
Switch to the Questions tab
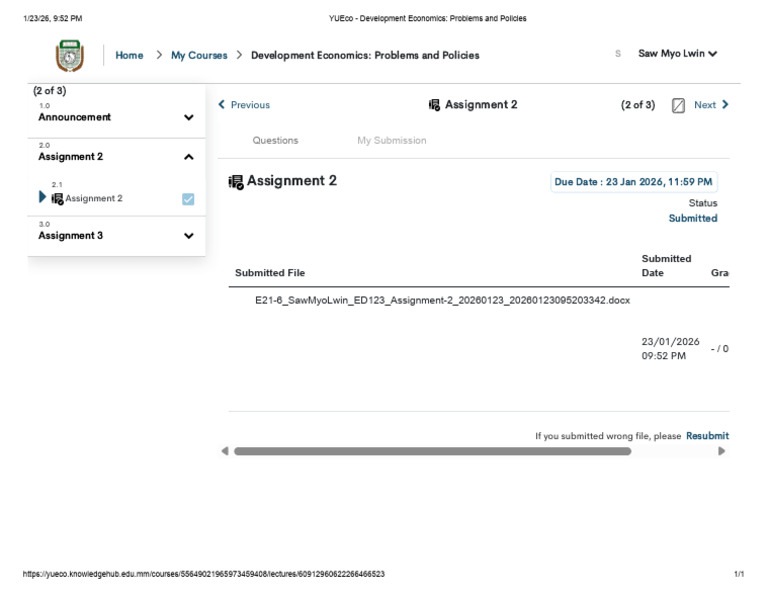(x=275, y=141)
